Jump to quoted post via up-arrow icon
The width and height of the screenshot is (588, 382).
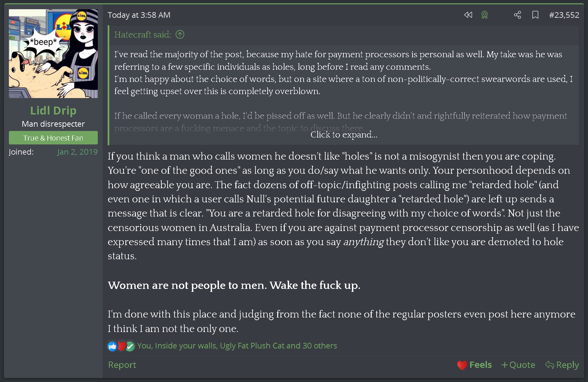[180, 35]
